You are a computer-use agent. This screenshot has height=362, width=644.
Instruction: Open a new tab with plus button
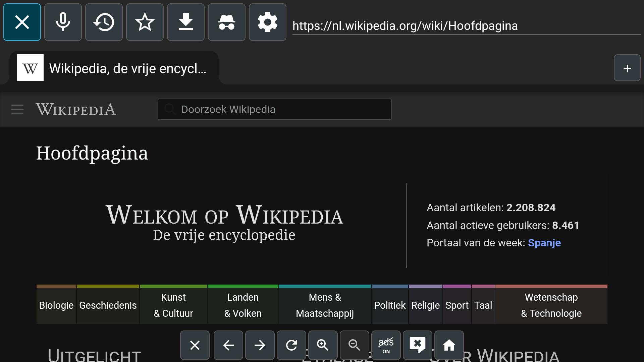[627, 68]
